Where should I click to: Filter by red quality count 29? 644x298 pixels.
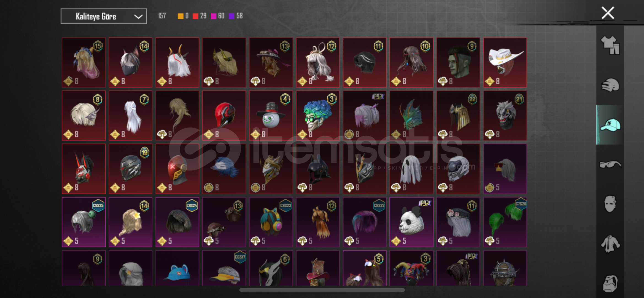click(x=200, y=16)
